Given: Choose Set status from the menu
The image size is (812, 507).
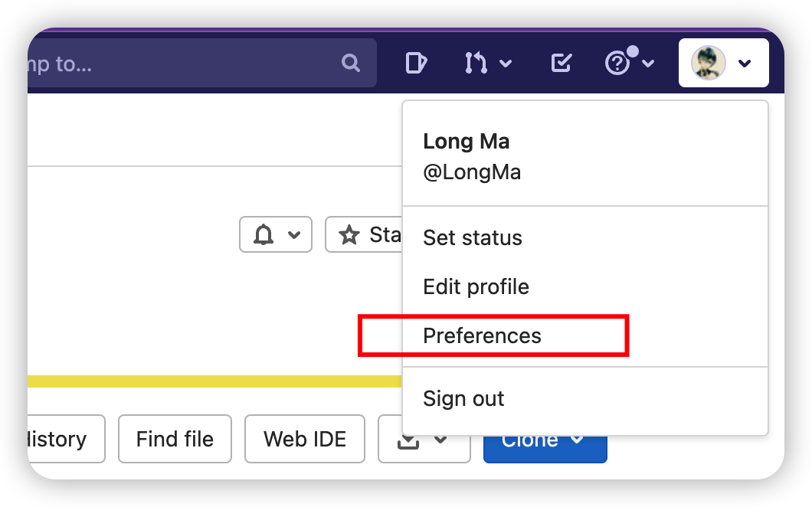Looking at the screenshot, I should (x=472, y=238).
